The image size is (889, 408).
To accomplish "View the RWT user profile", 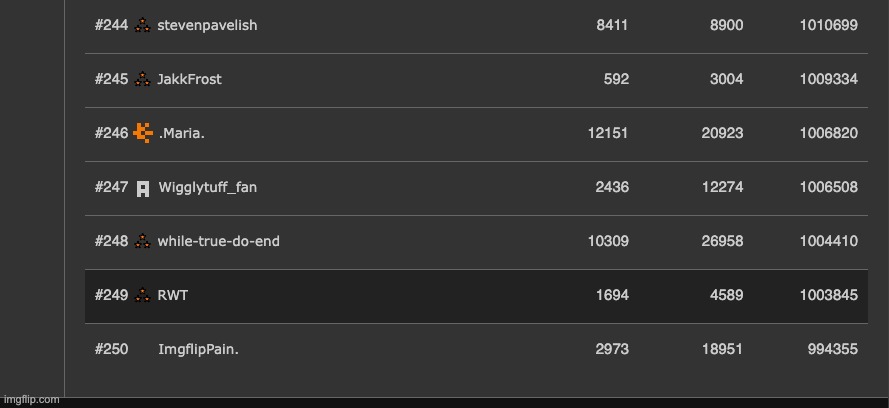I will pyautogui.click(x=172, y=296).
